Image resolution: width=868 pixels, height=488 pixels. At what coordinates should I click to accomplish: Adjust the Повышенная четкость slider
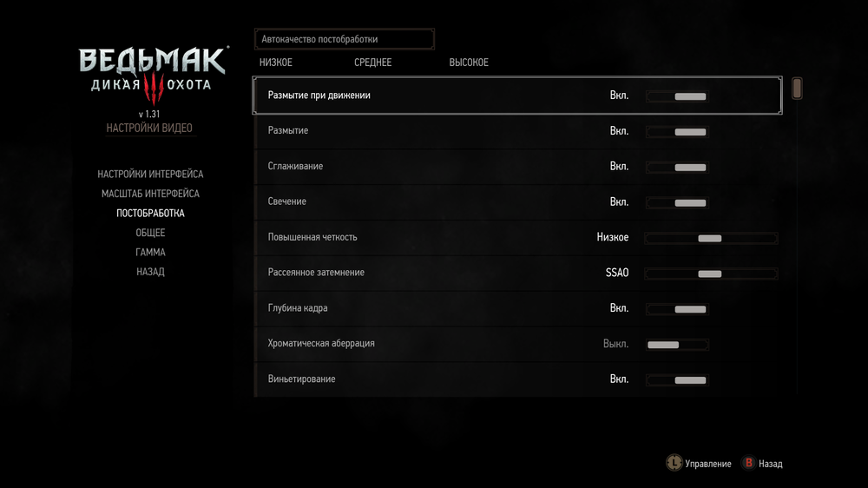[711, 238]
